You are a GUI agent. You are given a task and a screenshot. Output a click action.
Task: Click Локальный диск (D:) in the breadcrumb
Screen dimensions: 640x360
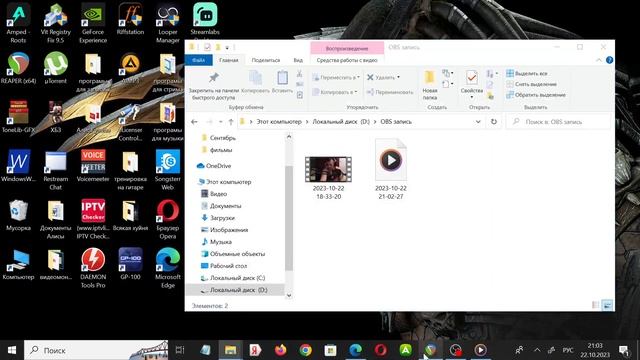[341, 122]
